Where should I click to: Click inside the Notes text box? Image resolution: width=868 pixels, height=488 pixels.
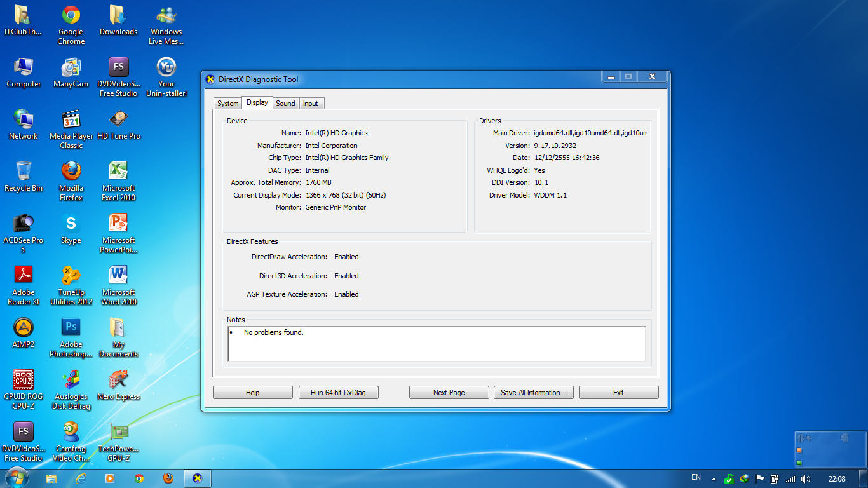click(437, 344)
